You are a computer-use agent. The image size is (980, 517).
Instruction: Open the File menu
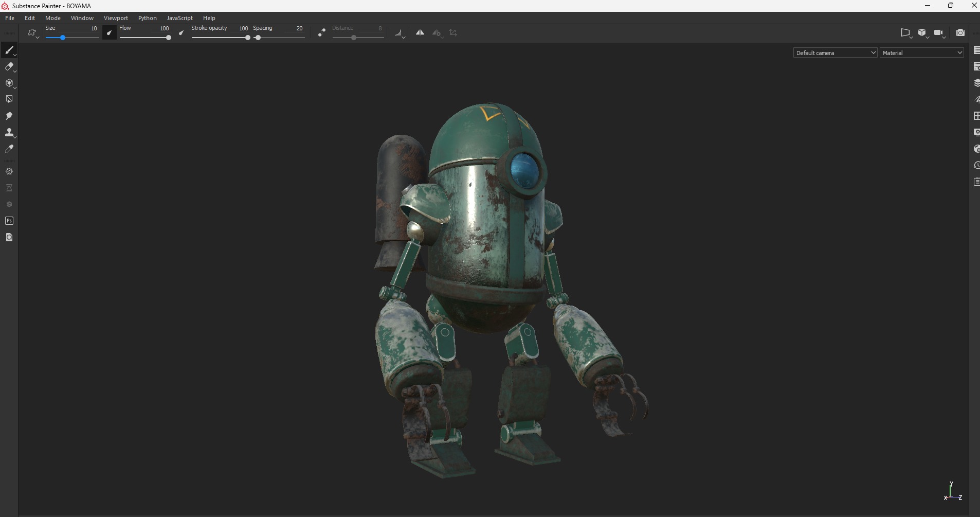point(10,18)
